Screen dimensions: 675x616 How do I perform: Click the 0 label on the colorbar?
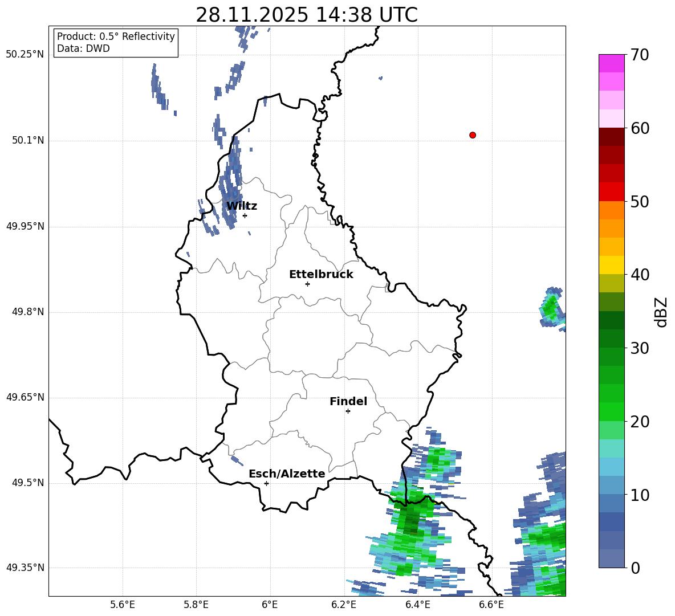[x=635, y=568]
